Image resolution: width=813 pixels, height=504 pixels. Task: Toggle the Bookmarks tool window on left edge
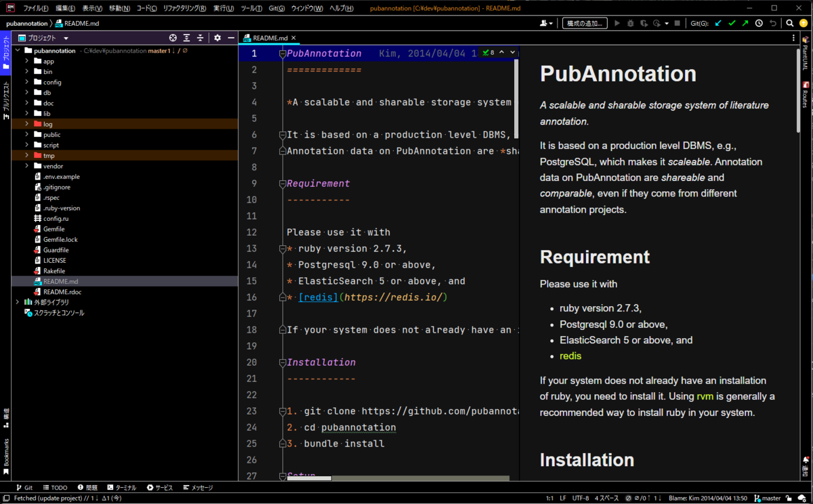[6, 456]
